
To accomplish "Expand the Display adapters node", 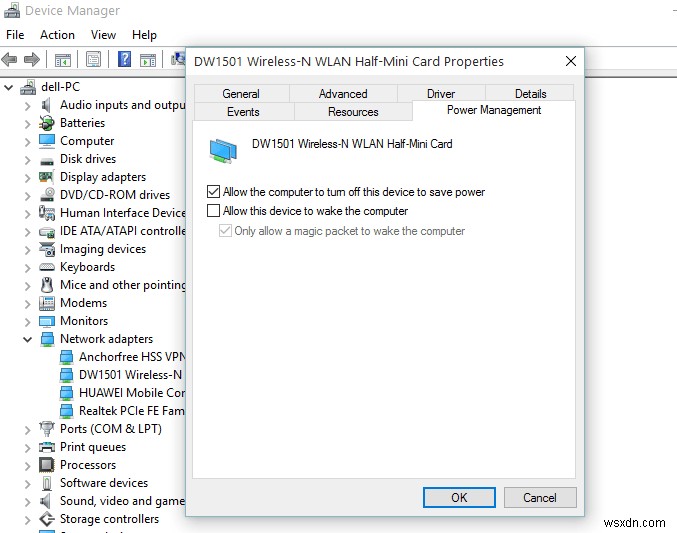I will pyautogui.click(x=28, y=178).
